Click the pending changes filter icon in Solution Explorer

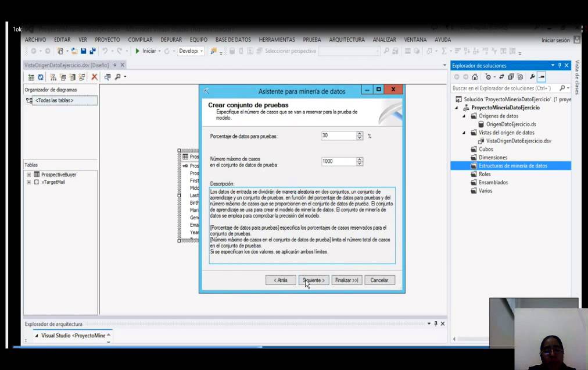(488, 77)
